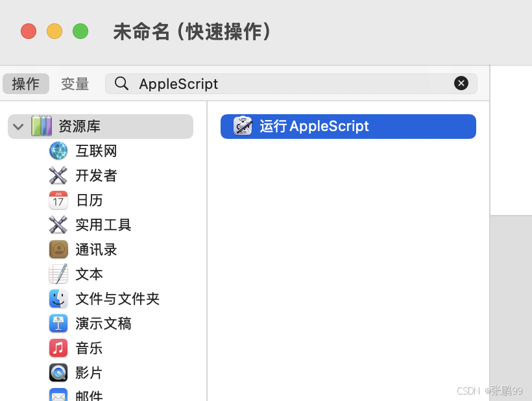This screenshot has height=401, width=532.
Task: Minimize the window with yellow button
Action: pyautogui.click(x=54, y=31)
